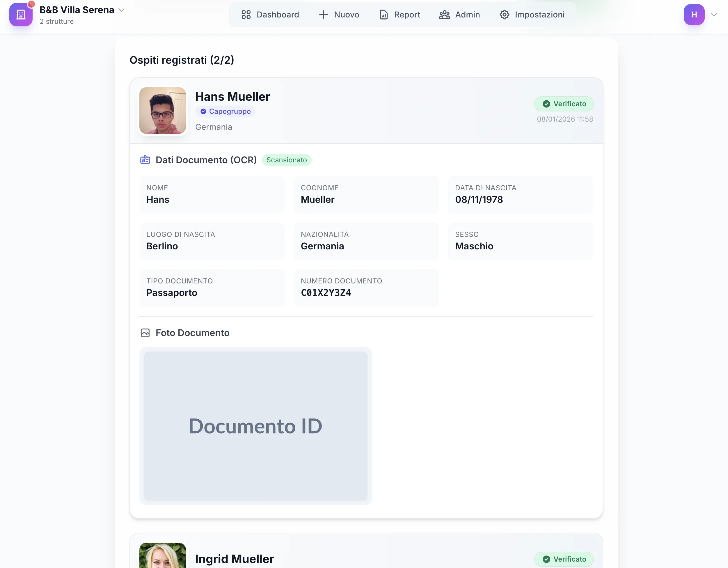Open Hans Mueller's profile photo
728x568 pixels.
162,111
